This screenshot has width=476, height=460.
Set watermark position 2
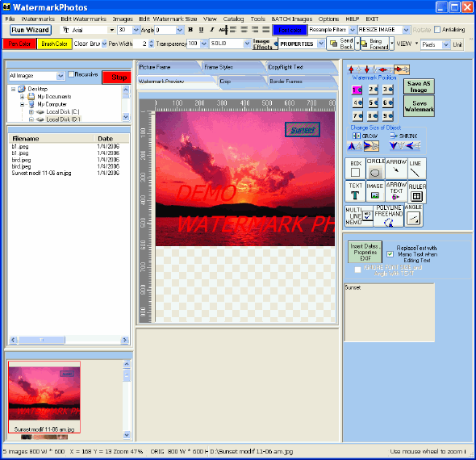(373, 90)
